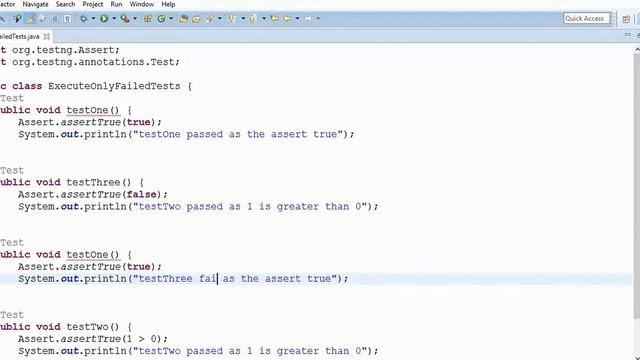
Task: Go to previous annotation
Action: [x=253, y=18]
